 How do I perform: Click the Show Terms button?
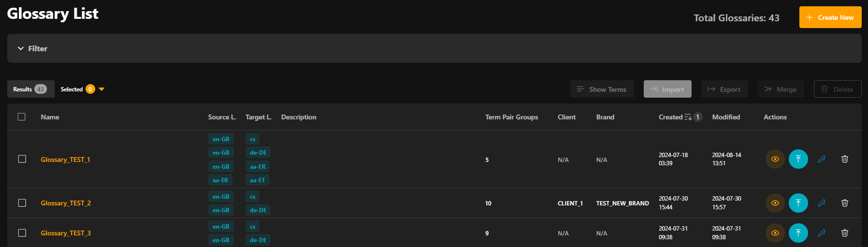point(602,89)
